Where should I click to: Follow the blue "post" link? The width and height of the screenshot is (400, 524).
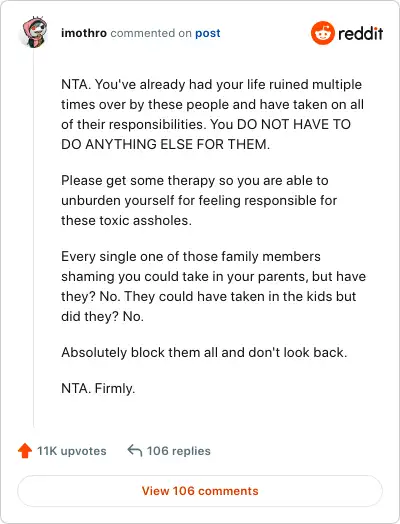[208, 33]
